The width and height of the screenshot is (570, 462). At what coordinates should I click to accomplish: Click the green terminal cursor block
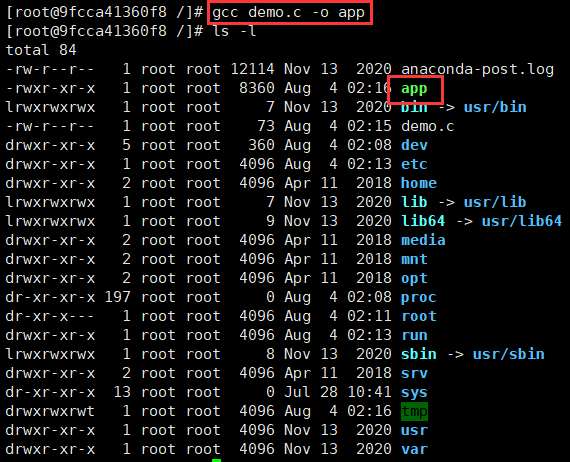[217, 460]
